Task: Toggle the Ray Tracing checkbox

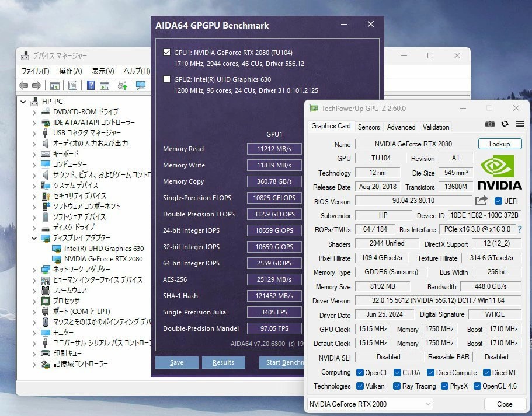Action: point(397,386)
